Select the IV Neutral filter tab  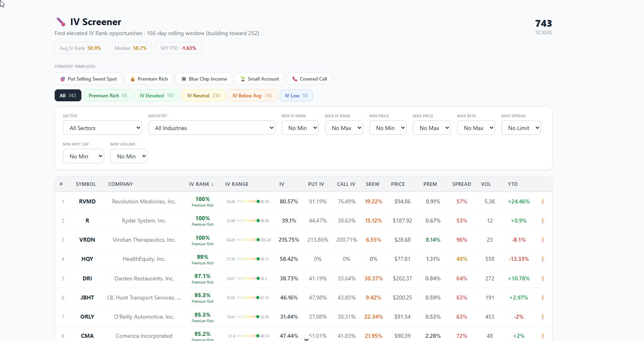point(203,95)
